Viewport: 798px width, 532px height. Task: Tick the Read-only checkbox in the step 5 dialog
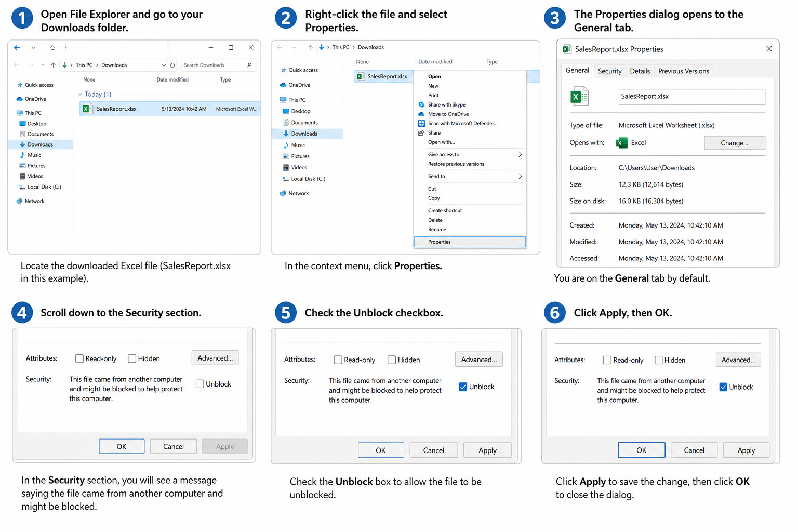338,360
